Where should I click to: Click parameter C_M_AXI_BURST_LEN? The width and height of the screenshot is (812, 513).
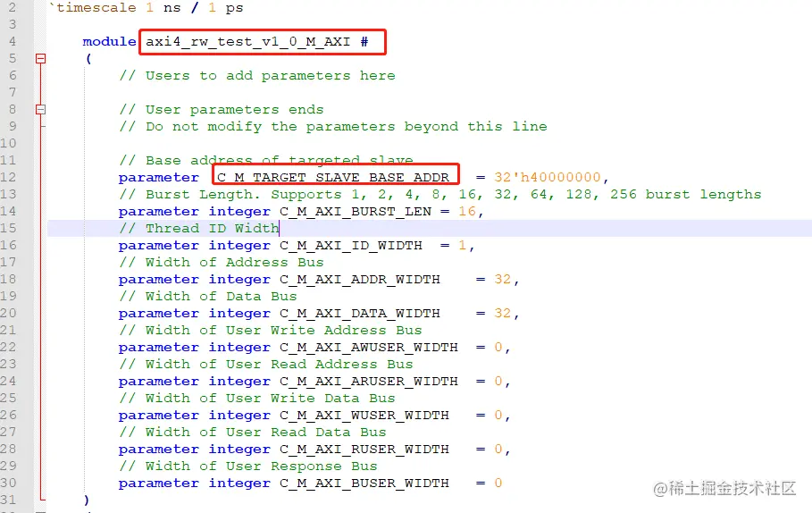[356, 212]
